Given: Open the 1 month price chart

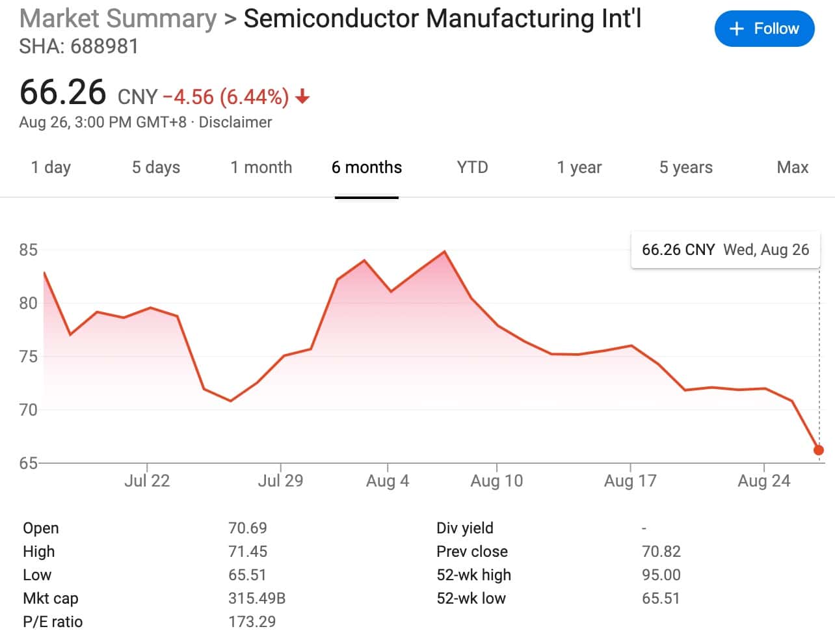Looking at the screenshot, I should pos(261,167).
